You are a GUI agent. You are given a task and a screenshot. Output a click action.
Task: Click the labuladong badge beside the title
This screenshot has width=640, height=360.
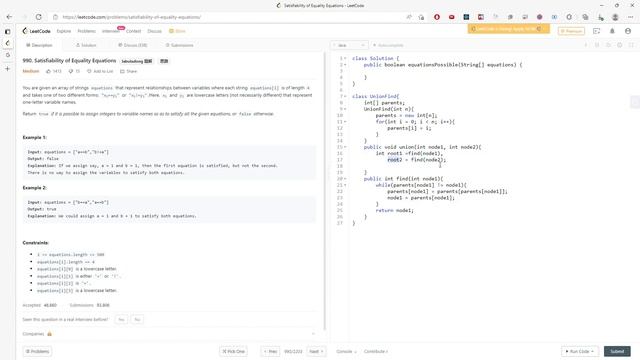[x=137, y=61]
